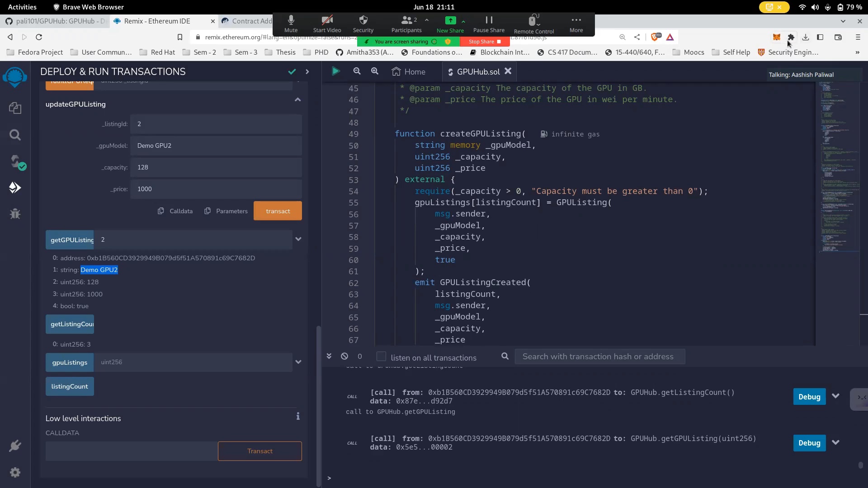This screenshot has height=488, width=868.
Task: Copy Calldata to clipboard
Action: [x=175, y=211]
